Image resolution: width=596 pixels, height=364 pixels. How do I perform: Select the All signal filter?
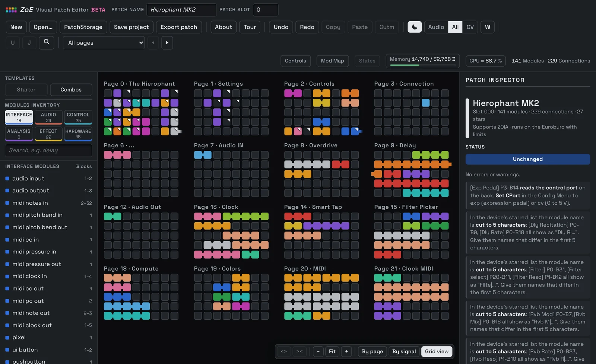tap(455, 27)
